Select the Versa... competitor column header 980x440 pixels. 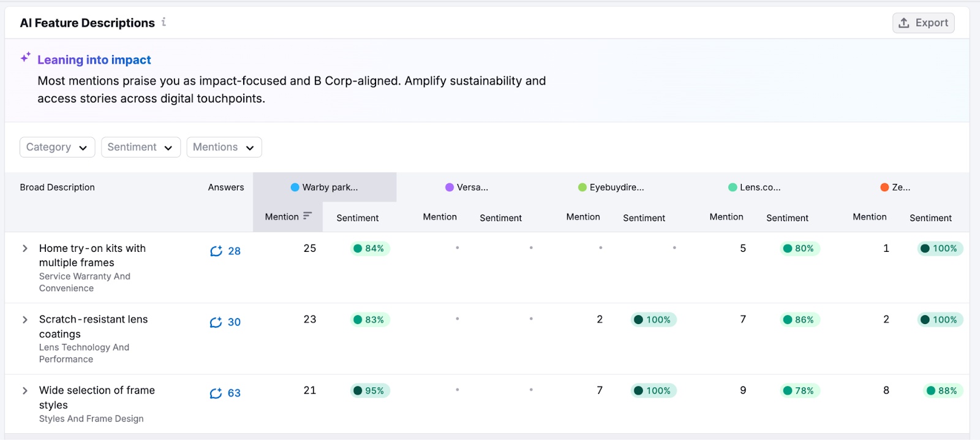pyautogui.click(x=472, y=188)
